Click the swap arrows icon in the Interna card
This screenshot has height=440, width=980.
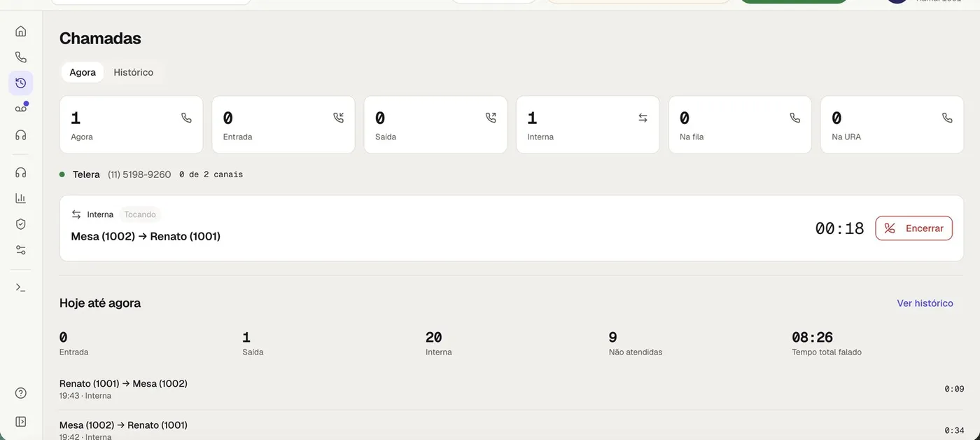click(643, 118)
